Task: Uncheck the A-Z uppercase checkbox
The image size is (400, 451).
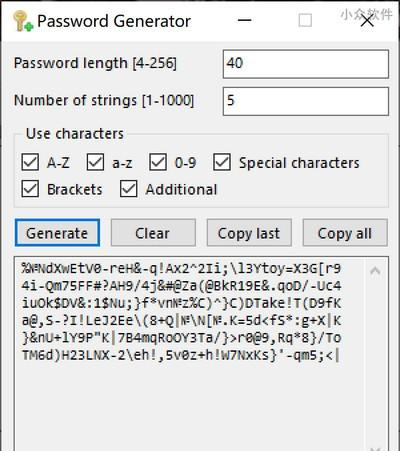Action: [x=30, y=162]
